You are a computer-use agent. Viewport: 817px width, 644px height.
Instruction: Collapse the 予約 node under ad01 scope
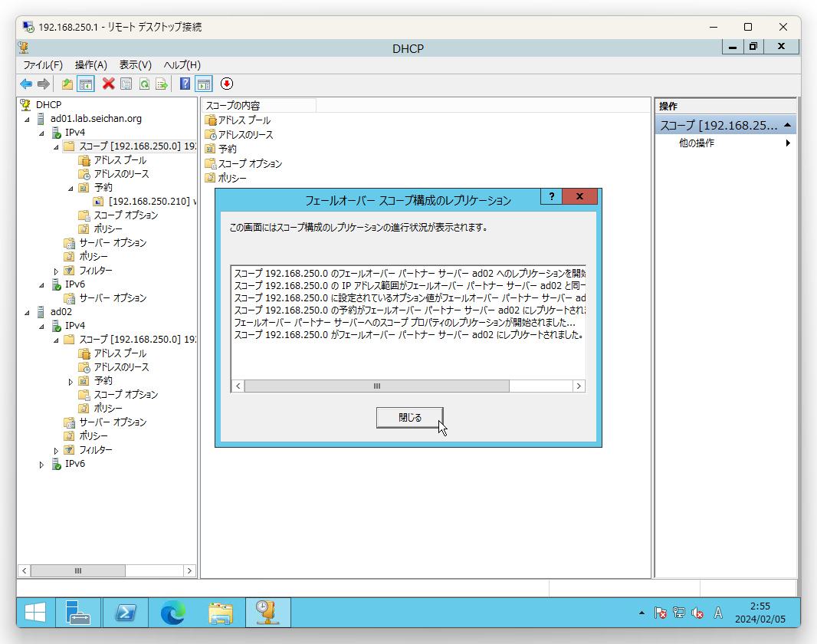point(71,188)
